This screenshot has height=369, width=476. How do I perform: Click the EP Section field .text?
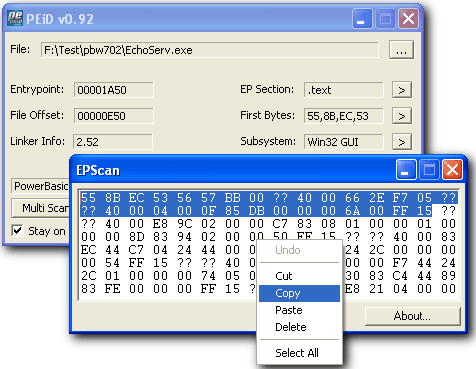coord(344,90)
